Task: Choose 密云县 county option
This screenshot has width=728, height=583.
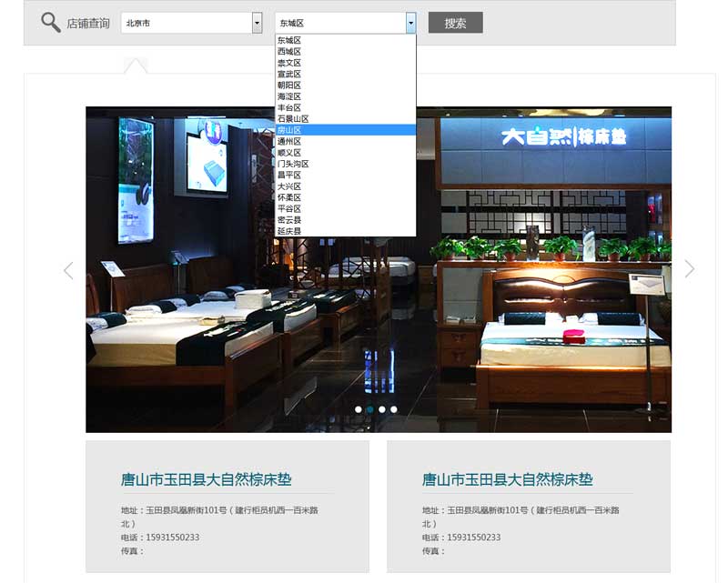Action: [346, 219]
